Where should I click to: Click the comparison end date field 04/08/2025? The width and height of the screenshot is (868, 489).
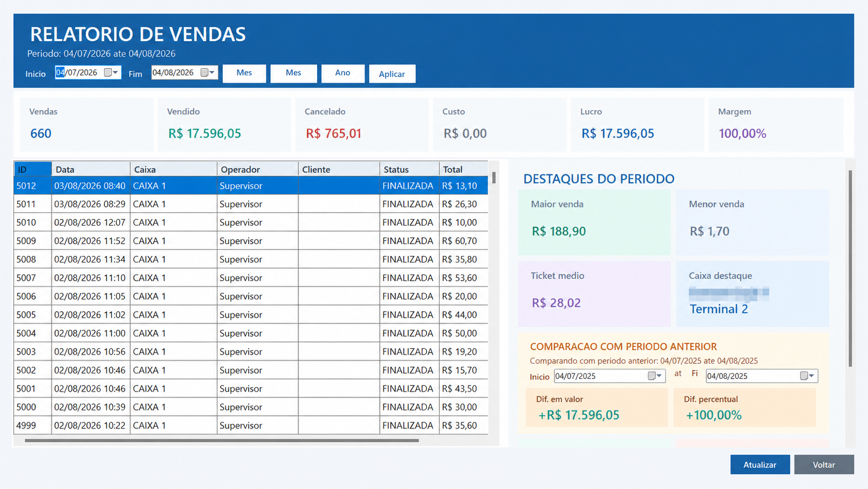click(x=762, y=376)
